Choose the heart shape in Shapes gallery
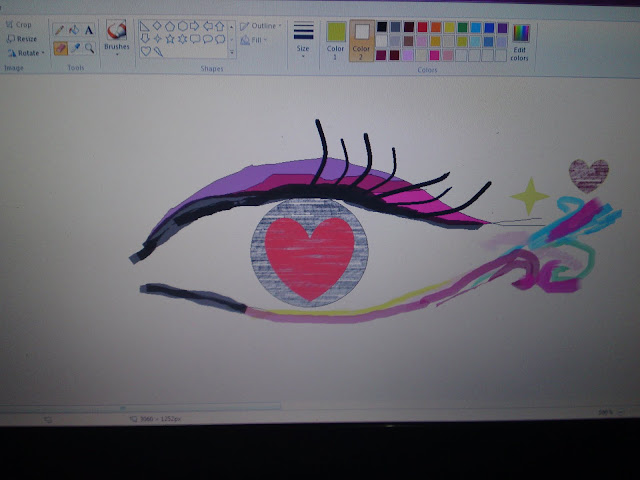This screenshot has height=480, width=640. tap(145, 51)
